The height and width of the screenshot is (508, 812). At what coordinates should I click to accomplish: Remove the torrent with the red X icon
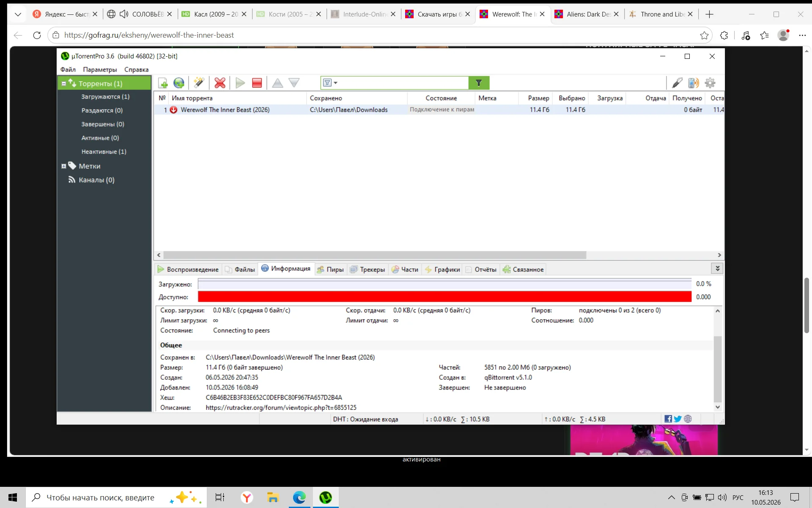point(220,83)
